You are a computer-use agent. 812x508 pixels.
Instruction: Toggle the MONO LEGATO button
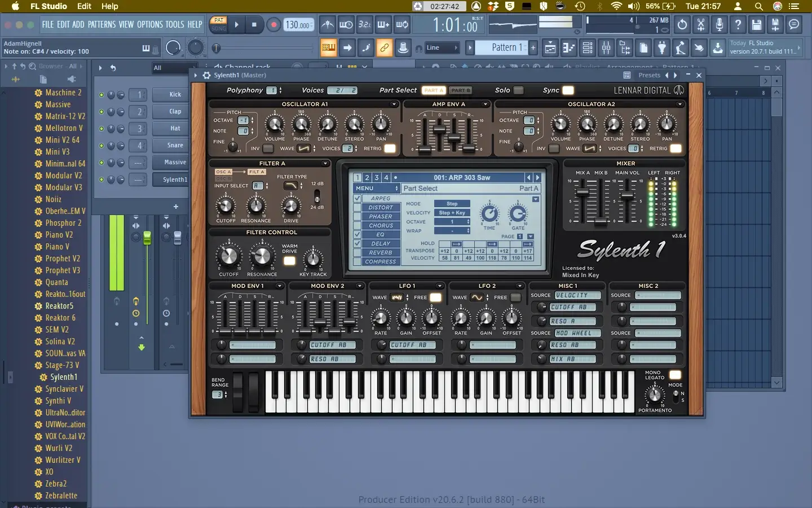675,375
